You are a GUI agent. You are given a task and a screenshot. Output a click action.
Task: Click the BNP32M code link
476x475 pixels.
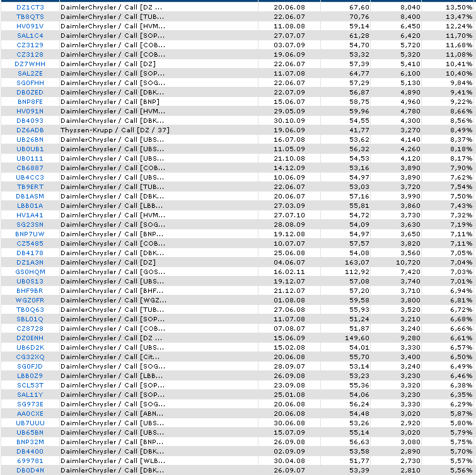tap(30, 442)
